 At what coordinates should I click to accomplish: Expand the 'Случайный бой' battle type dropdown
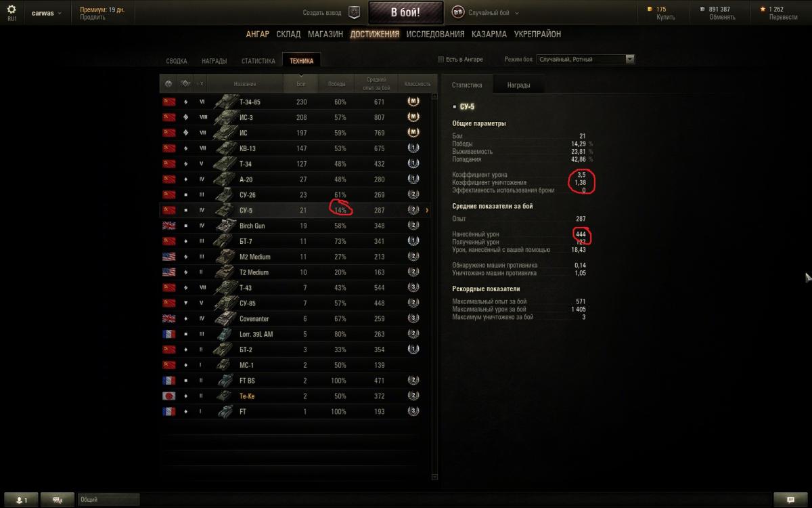tap(495, 12)
